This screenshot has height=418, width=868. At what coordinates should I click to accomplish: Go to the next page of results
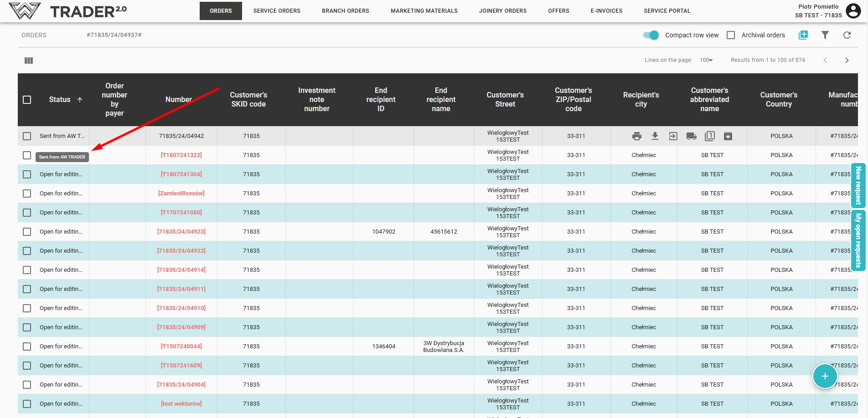click(x=847, y=61)
